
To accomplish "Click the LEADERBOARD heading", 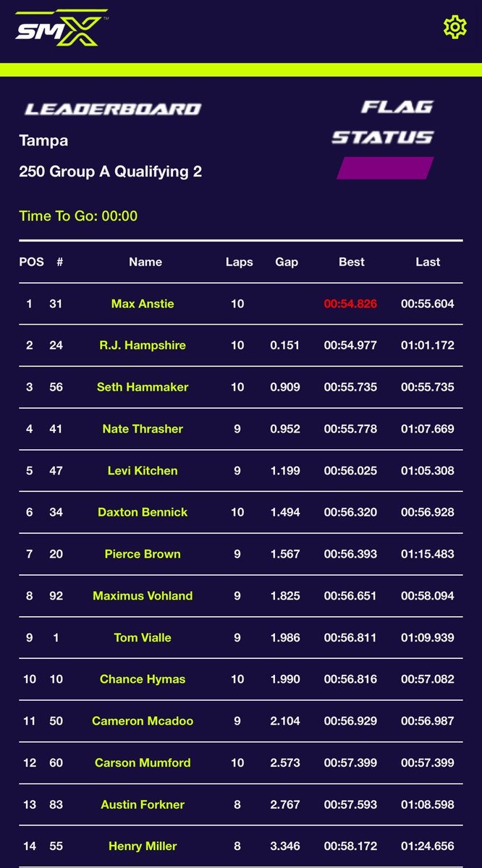I will tap(113, 109).
